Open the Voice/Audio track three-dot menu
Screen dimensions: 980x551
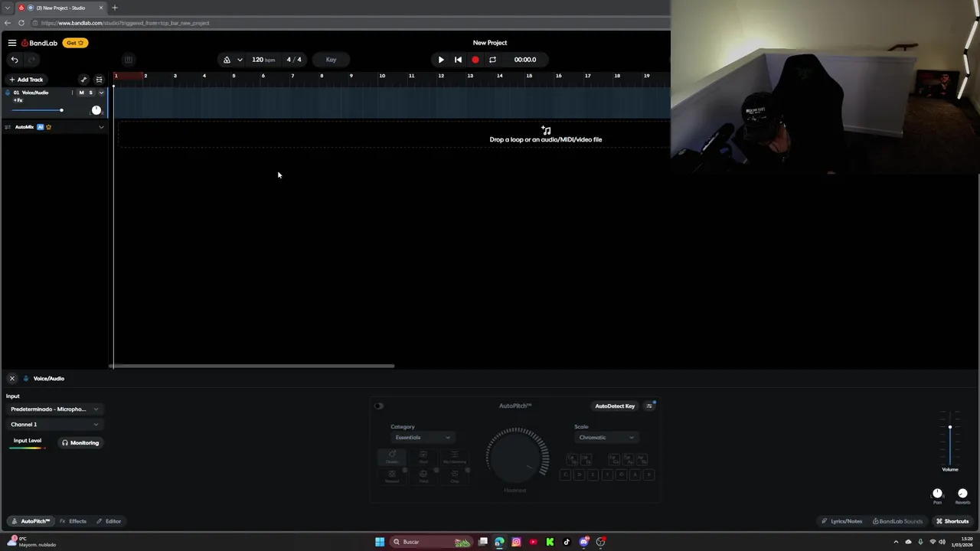tap(73, 93)
